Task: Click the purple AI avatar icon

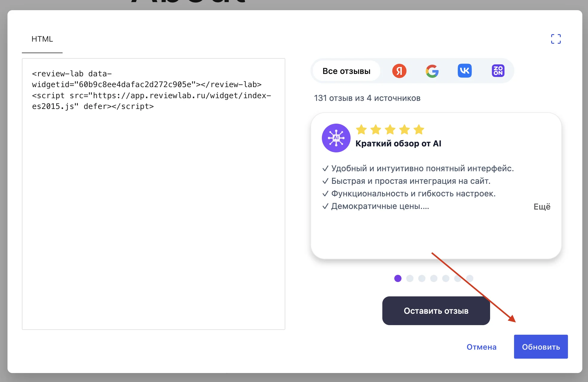Action: 336,138
